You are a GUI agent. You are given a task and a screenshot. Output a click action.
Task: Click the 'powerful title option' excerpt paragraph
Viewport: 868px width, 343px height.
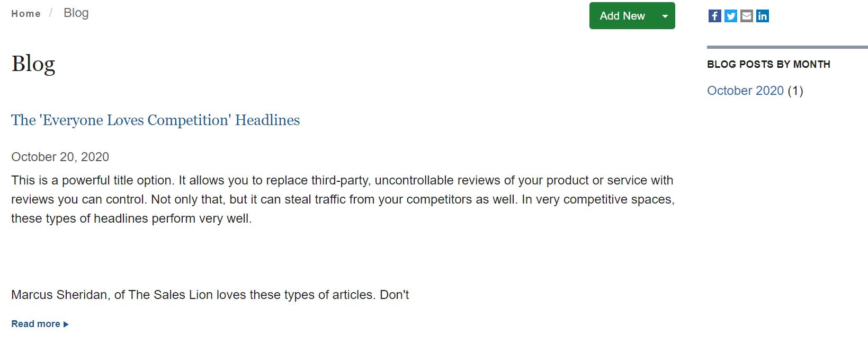click(343, 199)
